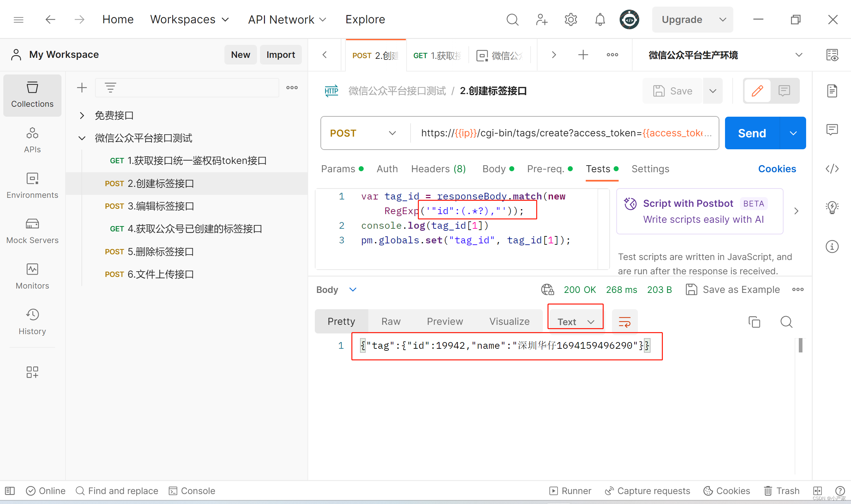Copy the response body
The image size is (851, 504).
pyautogui.click(x=754, y=321)
